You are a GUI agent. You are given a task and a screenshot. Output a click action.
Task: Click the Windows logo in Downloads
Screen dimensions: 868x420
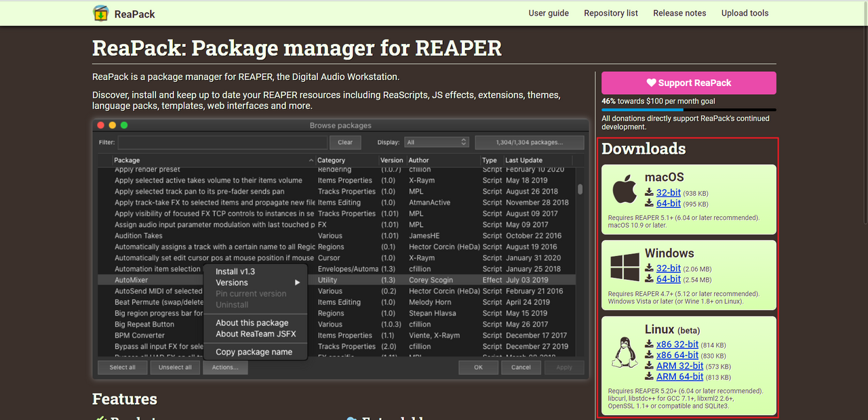tap(625, 266)
